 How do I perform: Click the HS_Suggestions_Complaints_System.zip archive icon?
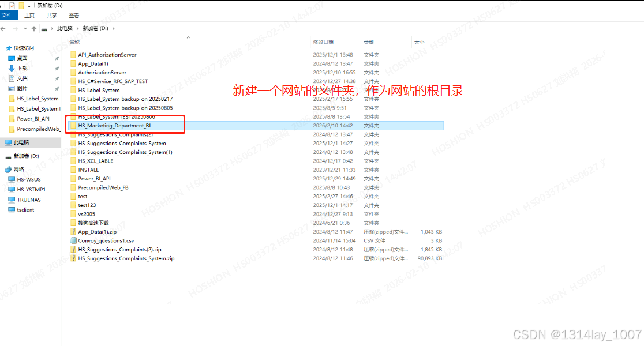point(73,258)
